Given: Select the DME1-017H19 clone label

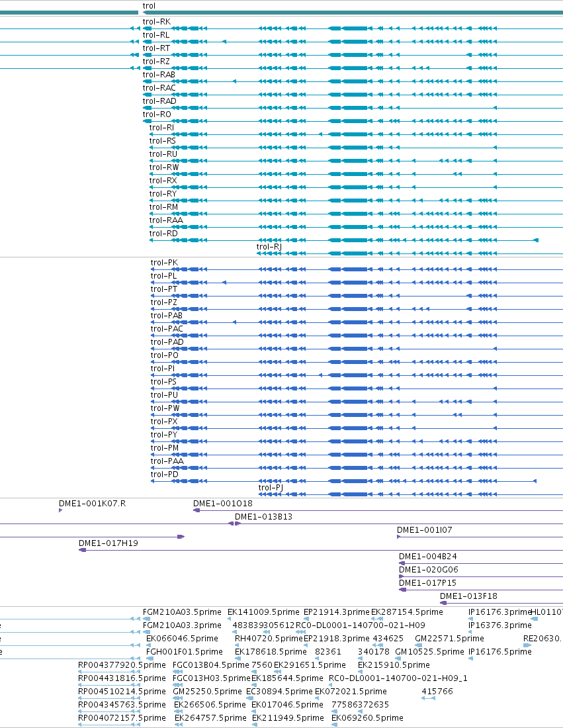Looking at the screenshot, I should click(108, 543).
